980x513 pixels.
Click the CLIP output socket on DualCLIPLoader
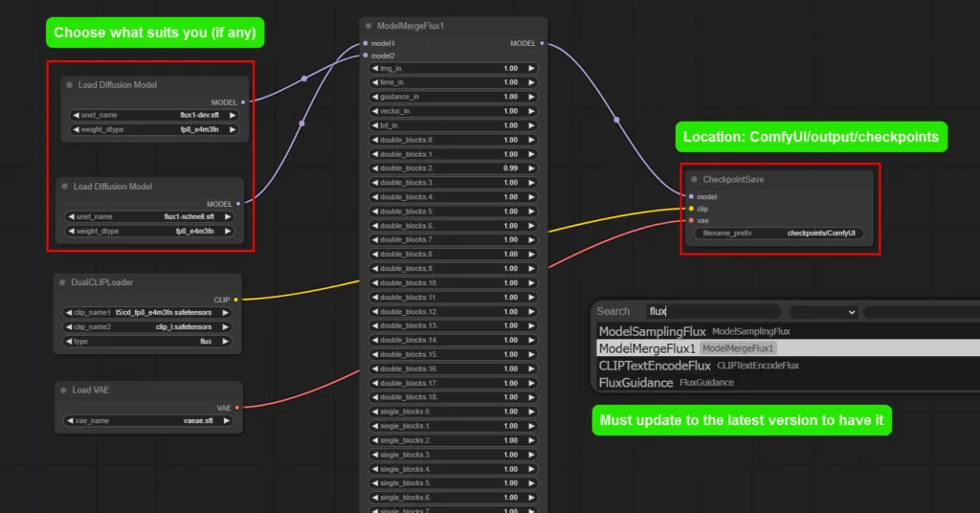pyautogui.click(x=235, y=300)
